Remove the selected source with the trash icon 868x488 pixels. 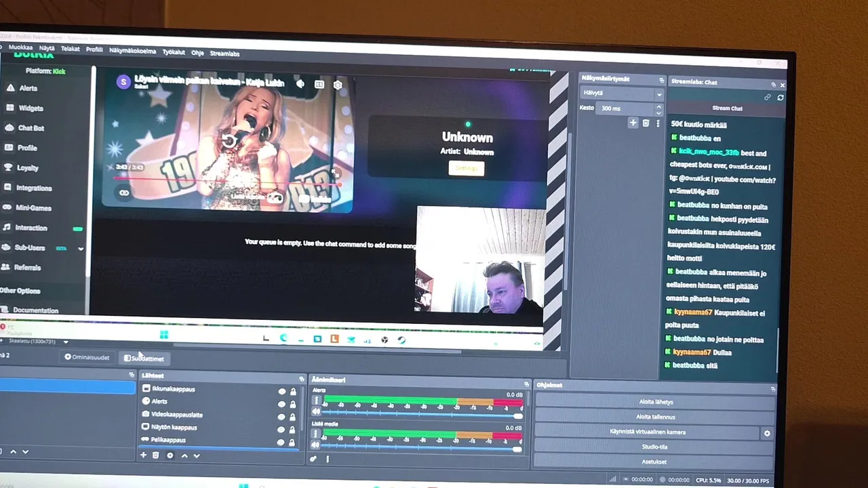point(155,455)
